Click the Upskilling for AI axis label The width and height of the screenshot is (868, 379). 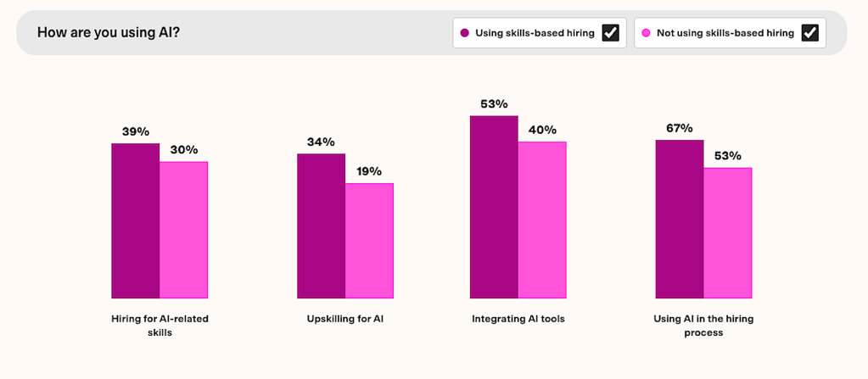(x=345, y=320)
